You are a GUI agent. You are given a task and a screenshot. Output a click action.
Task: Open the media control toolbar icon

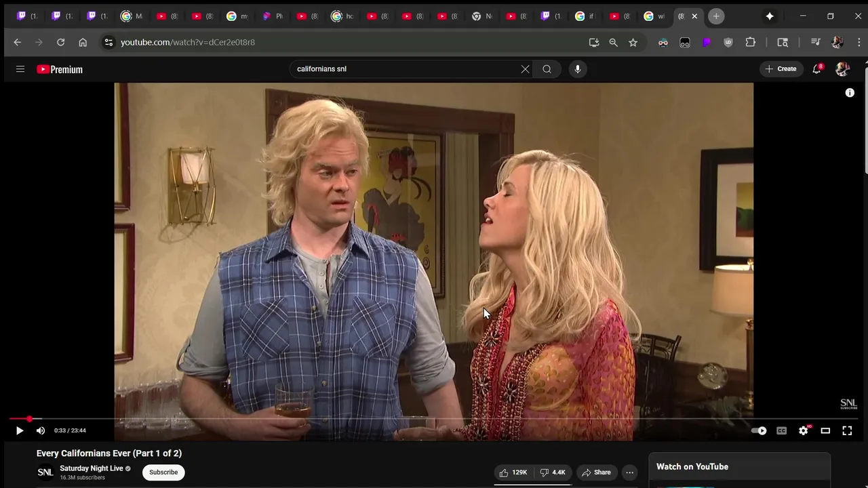click(x=816, y=42)
